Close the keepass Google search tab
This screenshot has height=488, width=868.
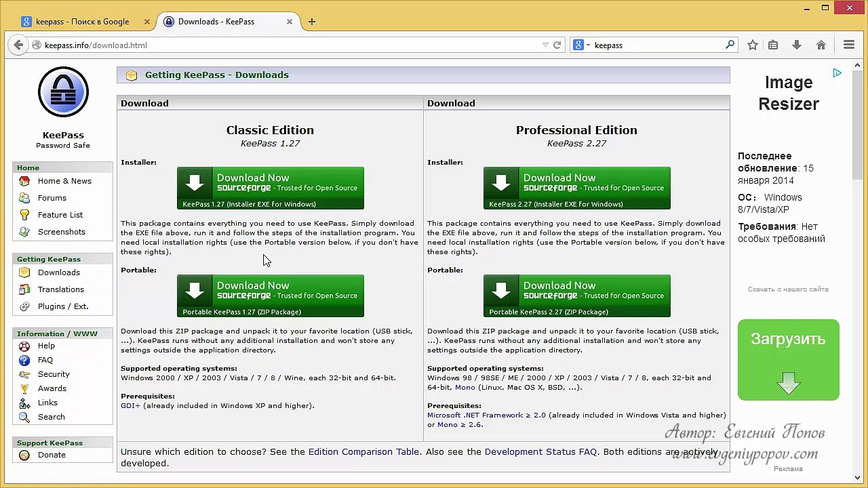coord(147,22)
